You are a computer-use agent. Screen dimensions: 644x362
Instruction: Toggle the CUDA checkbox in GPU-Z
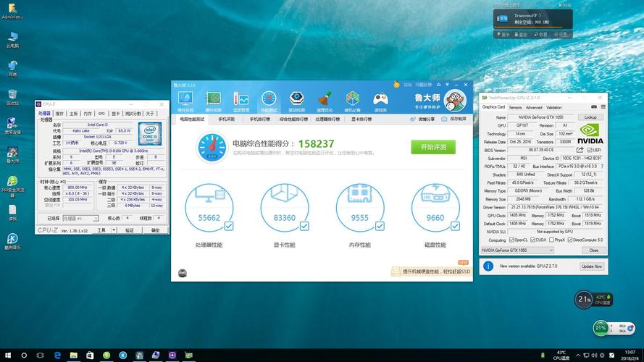click(532, 240)
